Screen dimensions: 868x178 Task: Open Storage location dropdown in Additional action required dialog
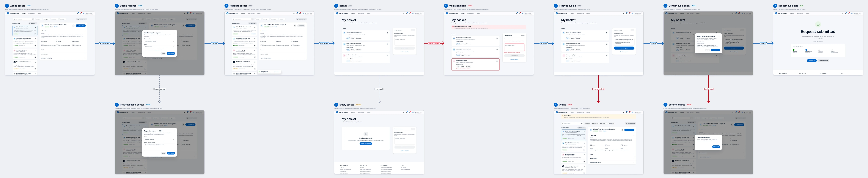(160, 42)
